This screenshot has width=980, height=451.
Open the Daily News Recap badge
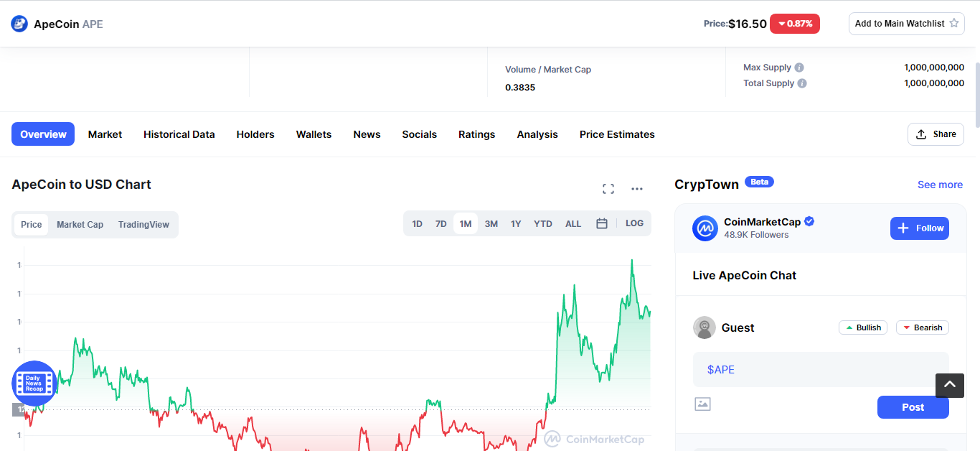34,383
